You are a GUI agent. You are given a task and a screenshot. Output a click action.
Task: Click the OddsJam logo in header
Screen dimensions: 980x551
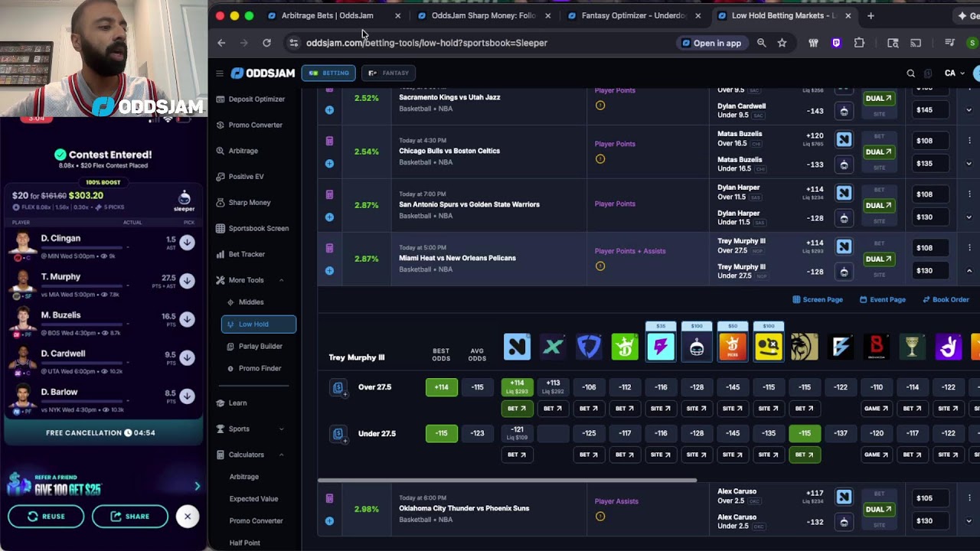click(x=263, y=73)
